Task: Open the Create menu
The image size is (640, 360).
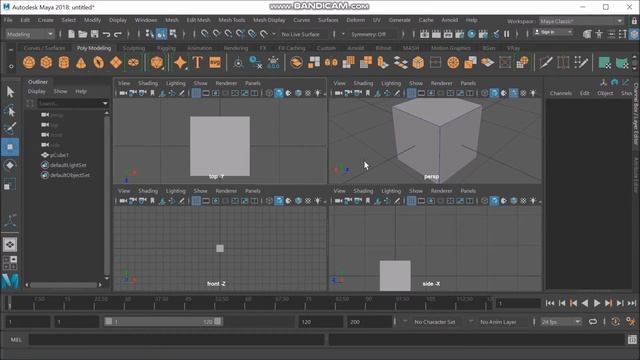Action: (x=46, y=20)
